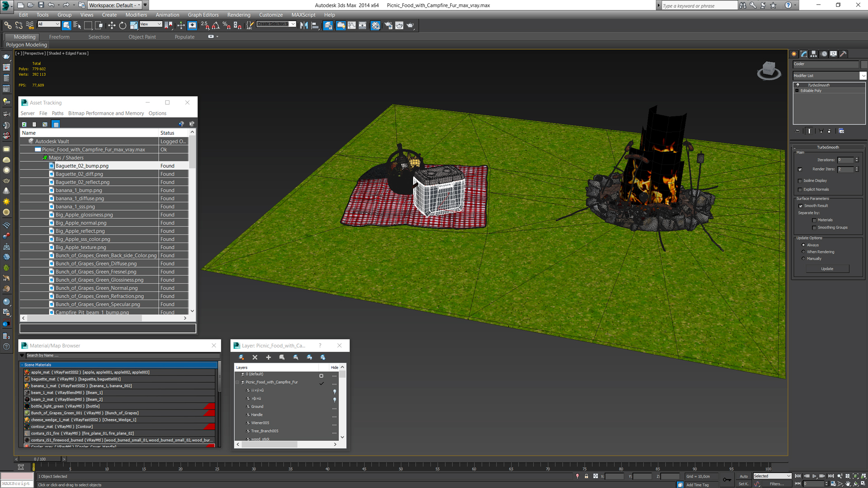Open the Utilities command panel hammer icon
The height and width of the screenshot is (488, 868).
(x=843, y=54)
